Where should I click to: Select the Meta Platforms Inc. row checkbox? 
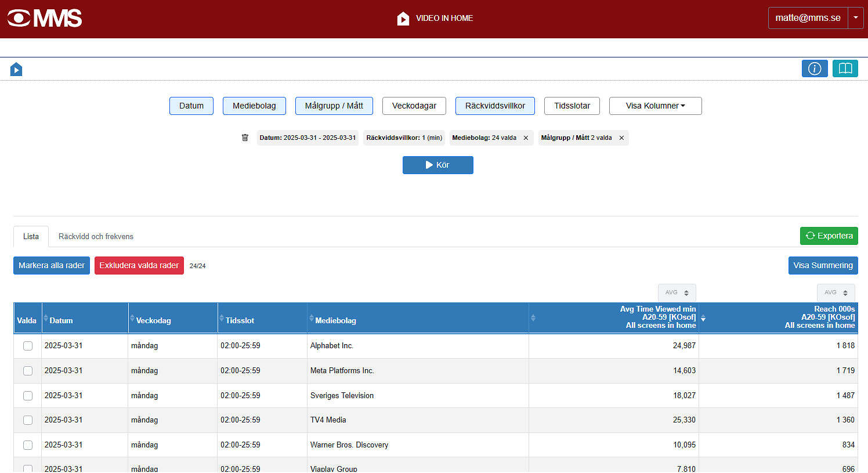28,371
